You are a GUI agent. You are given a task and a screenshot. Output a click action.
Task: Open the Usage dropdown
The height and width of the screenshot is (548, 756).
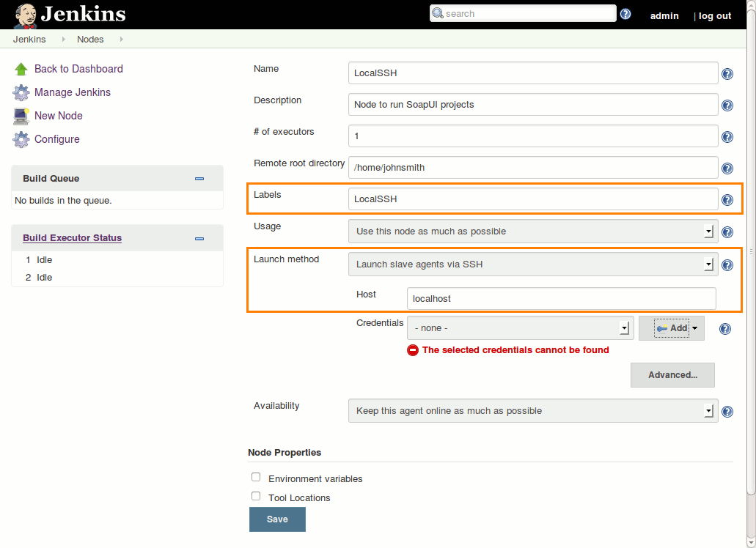point(708,231)
